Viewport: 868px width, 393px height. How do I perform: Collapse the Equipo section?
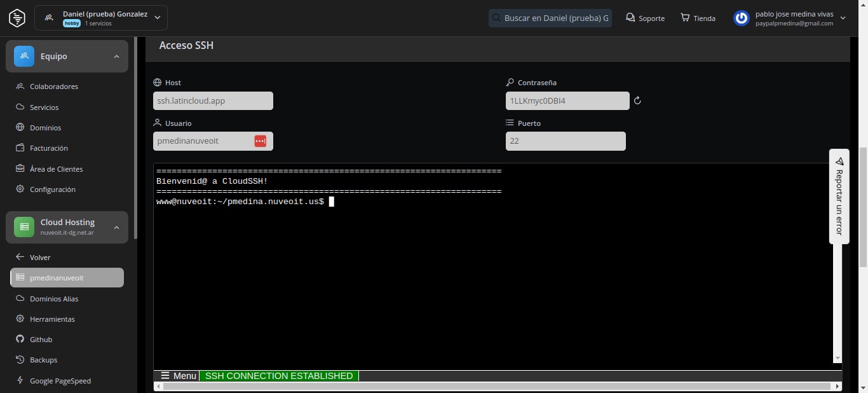pos(116,57)
